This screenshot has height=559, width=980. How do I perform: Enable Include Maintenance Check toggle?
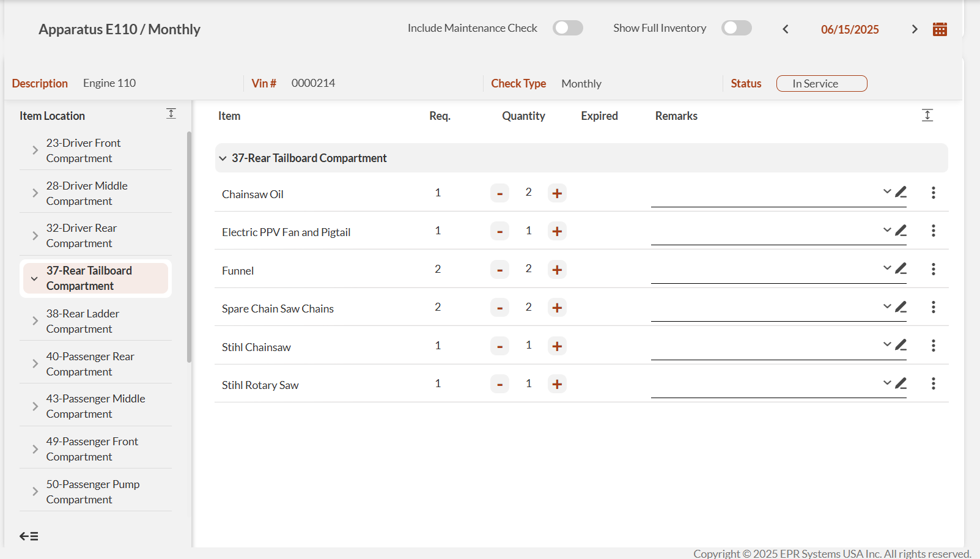click(x=567, y=28)
